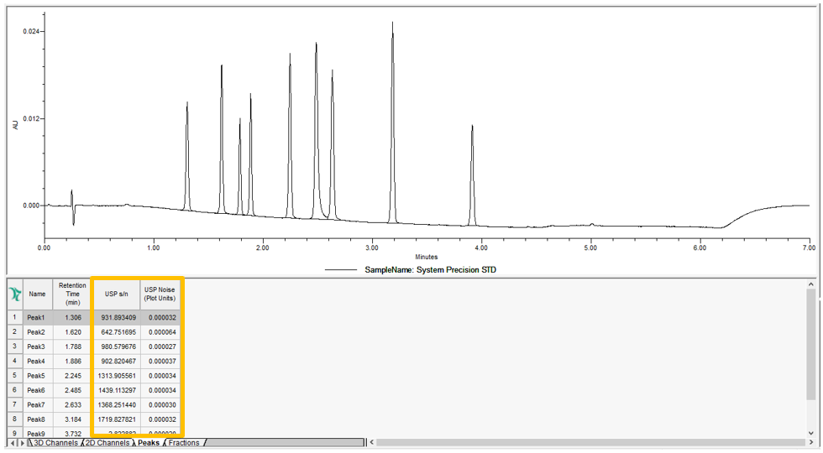Click the Peak9 name cell

(37, 434)
